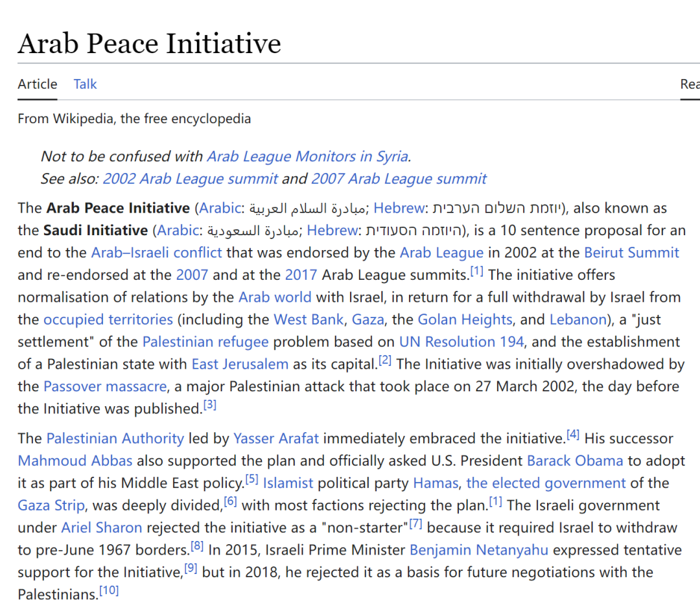Jump to citation [8] reference
700x609 pixels.
coord(197,546)
